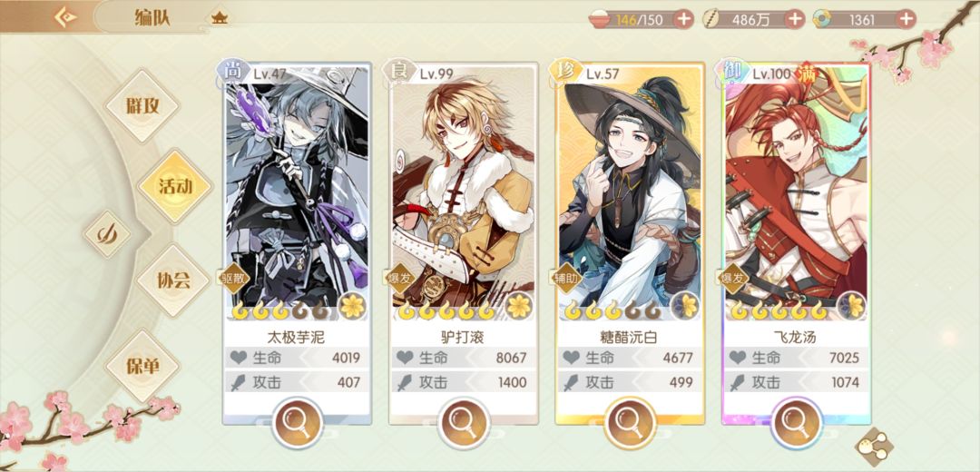
Task: Select the 活动 team tab
Action: pyautogui.click(x=175, y=186)
